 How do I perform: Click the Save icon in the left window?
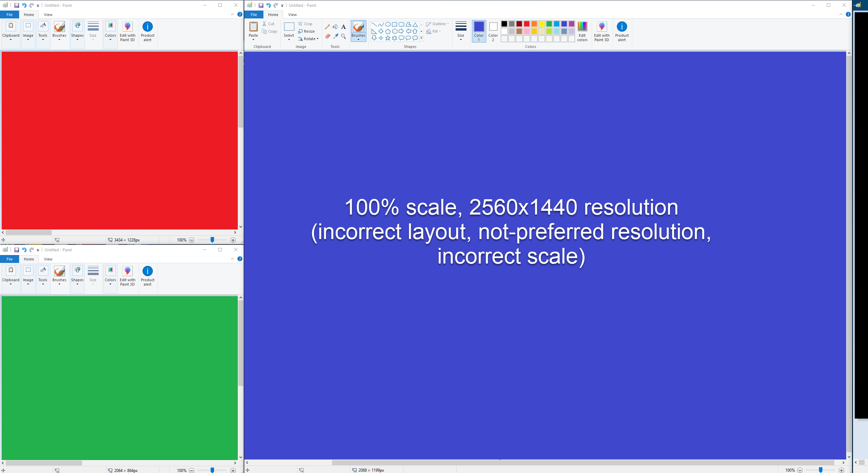tap(17, 5)
